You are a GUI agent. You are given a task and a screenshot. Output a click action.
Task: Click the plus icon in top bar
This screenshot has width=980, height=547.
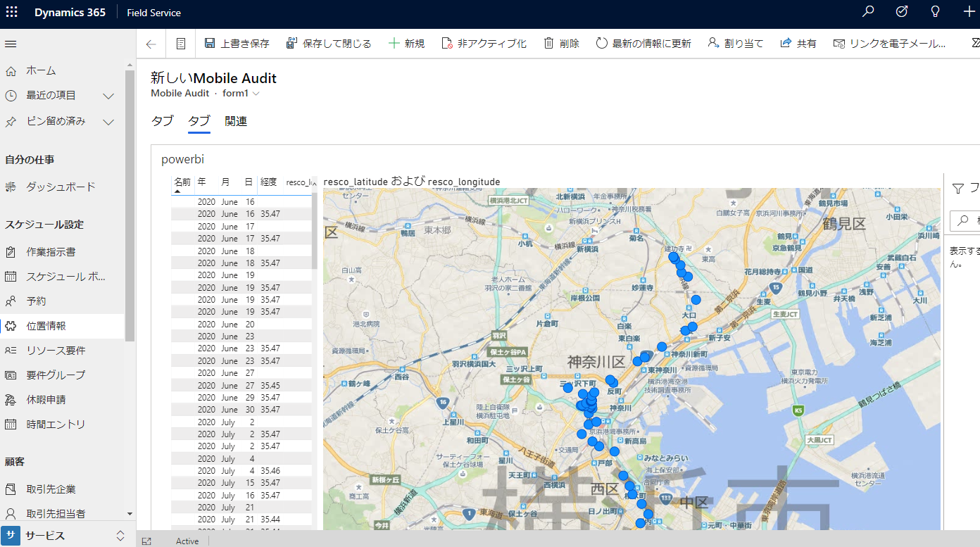pos(969,12)
